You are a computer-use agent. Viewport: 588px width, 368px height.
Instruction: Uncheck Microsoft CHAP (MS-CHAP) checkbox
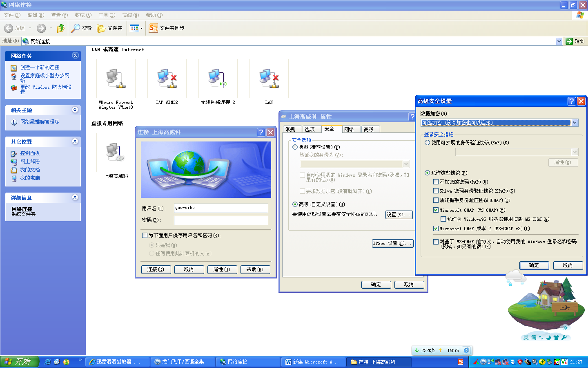point(436,210)
